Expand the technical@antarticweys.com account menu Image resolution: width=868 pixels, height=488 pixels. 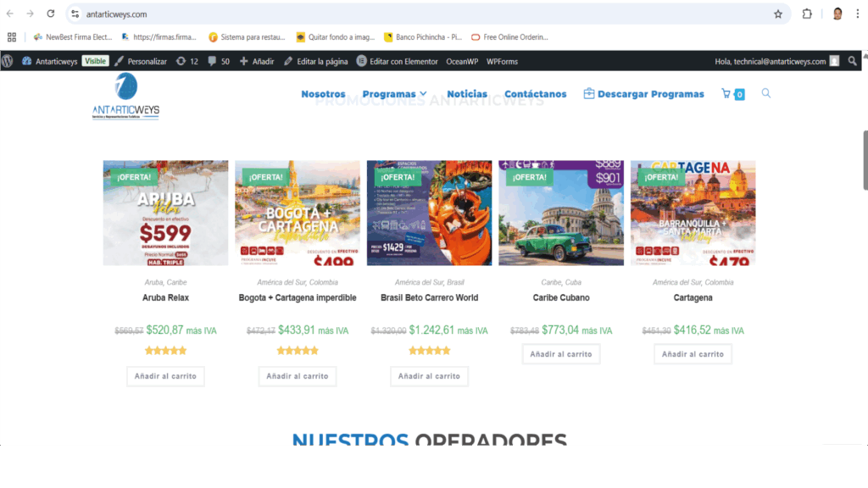[x=776, y=61]
